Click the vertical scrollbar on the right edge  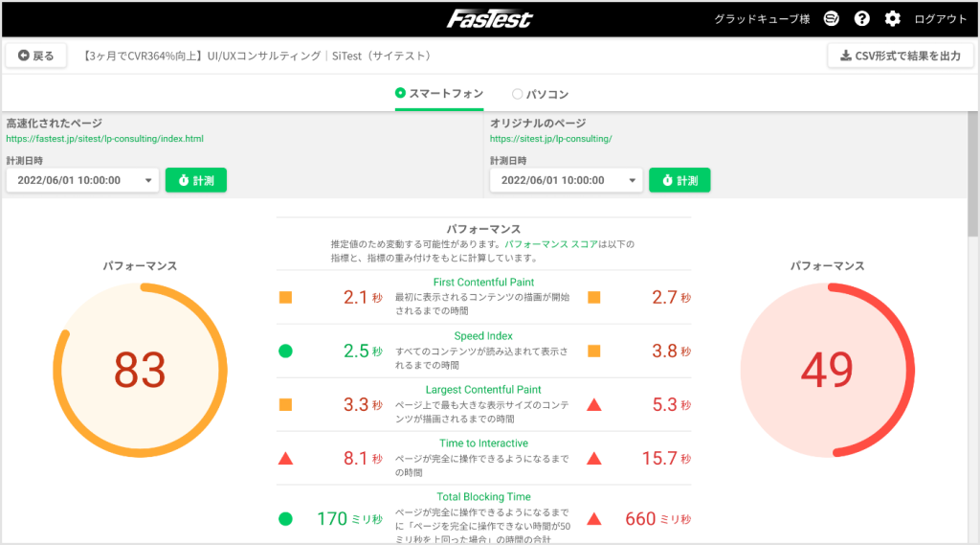pos(973,174)
